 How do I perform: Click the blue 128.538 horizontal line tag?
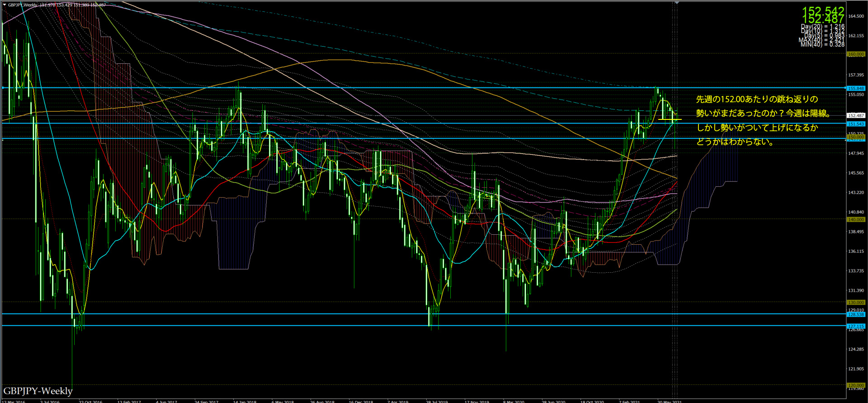tap(856, 315)
